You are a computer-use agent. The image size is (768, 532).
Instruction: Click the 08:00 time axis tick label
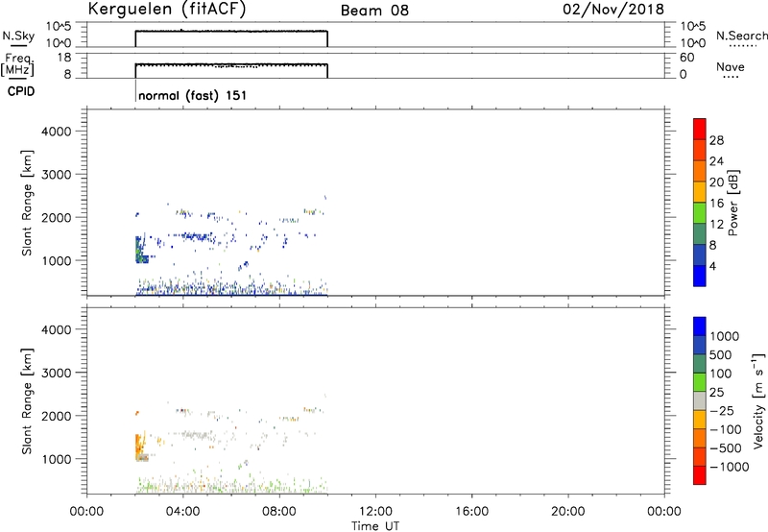click(279, 512)
